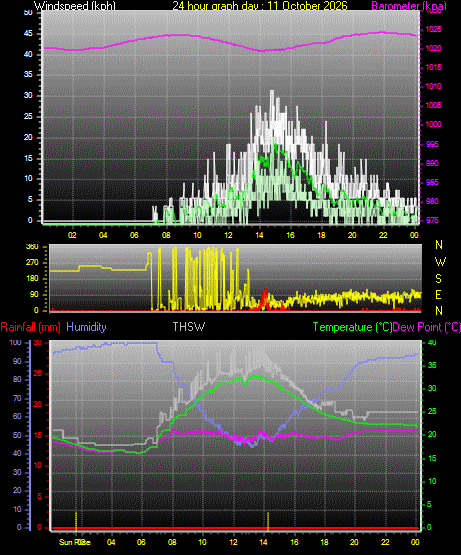The width and height of the screenshot is (461, 555).
Task: Click the '1005' barometer axis value
Action: click(433, 105)
